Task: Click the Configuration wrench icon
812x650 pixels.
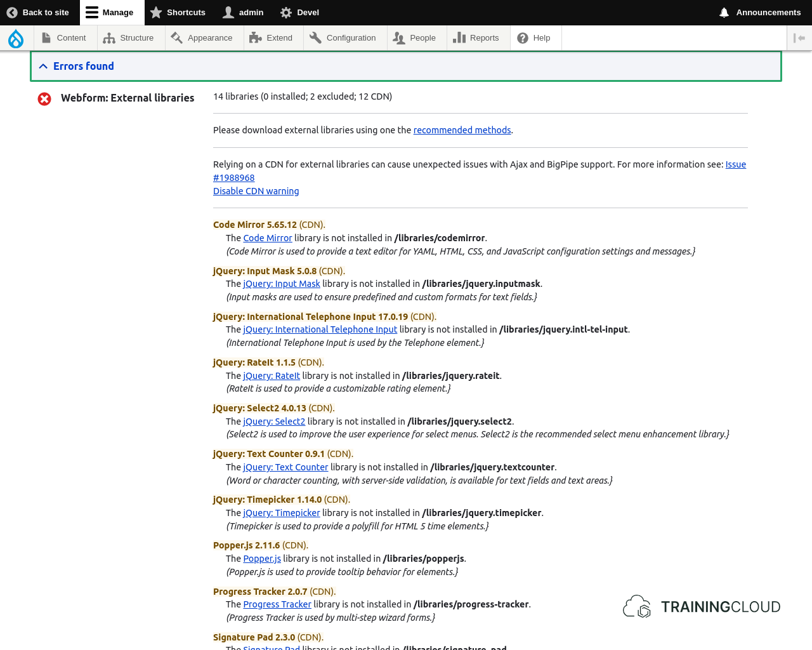Action: point(315,38)
